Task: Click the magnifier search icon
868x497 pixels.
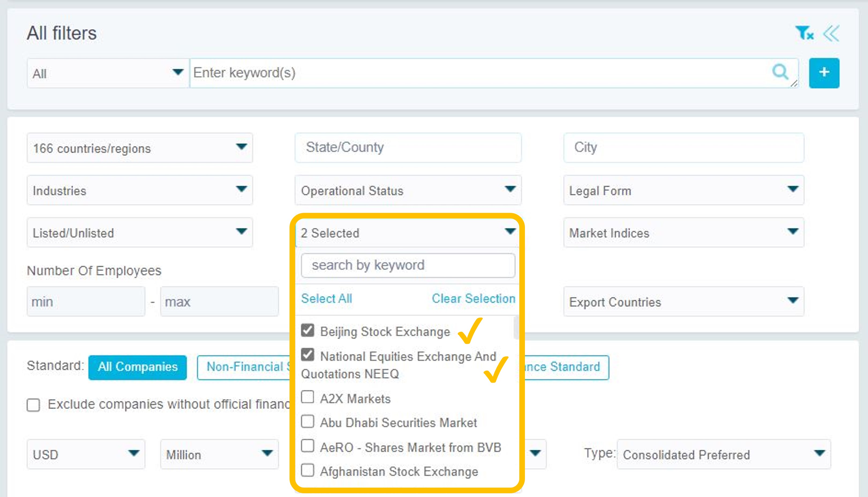Action: 780,72
